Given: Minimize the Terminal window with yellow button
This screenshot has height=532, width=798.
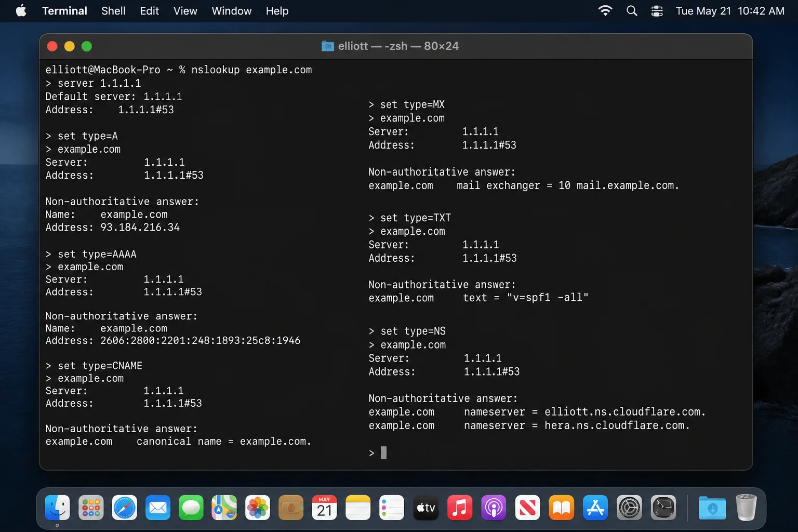Looking at the screenshot, I should (69, 46).
